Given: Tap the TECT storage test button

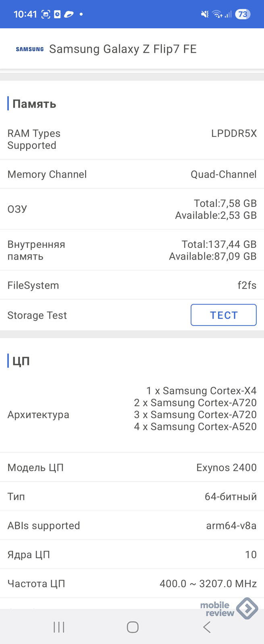Looking at the screenshot, I should click(223, 315).
